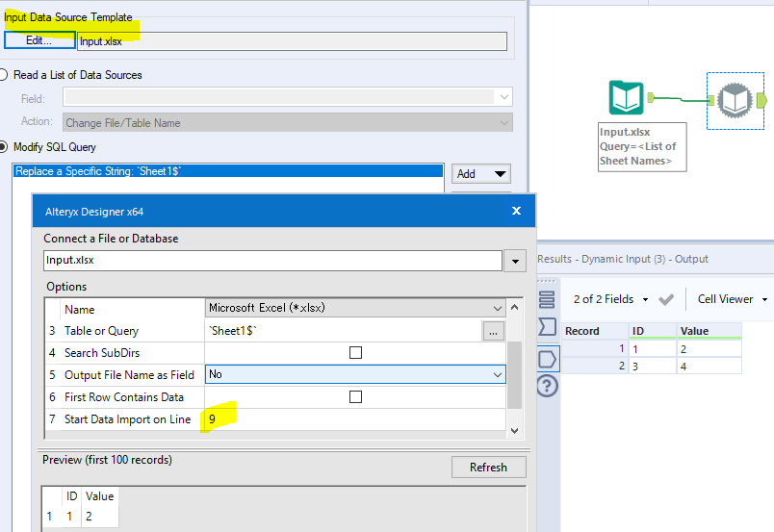Click the Input.xlsx template path field
The height and width of the screenshot is (532, 774).
click(293, 41)
